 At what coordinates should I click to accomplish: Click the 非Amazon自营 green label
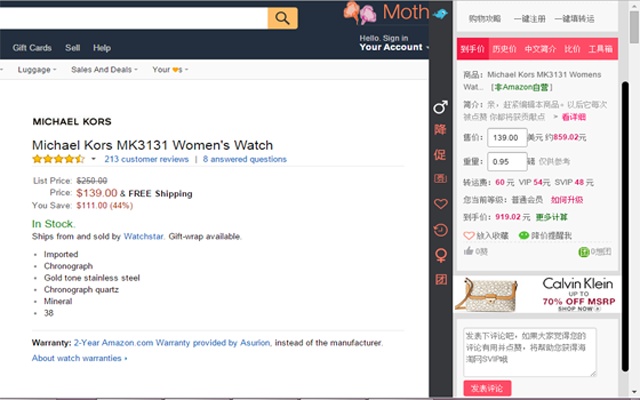click(x=522, y=87)
